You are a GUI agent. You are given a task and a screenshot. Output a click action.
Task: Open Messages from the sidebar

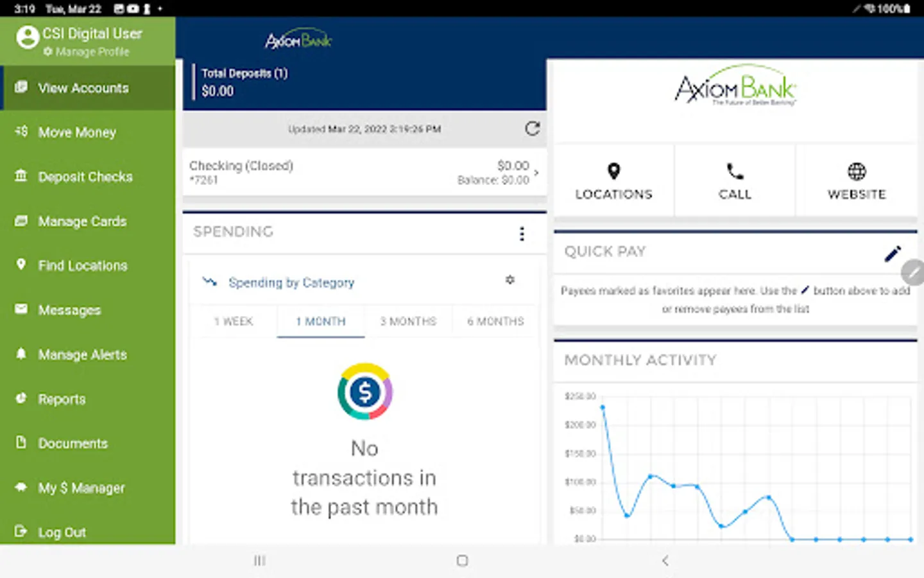tap(88, 310)
